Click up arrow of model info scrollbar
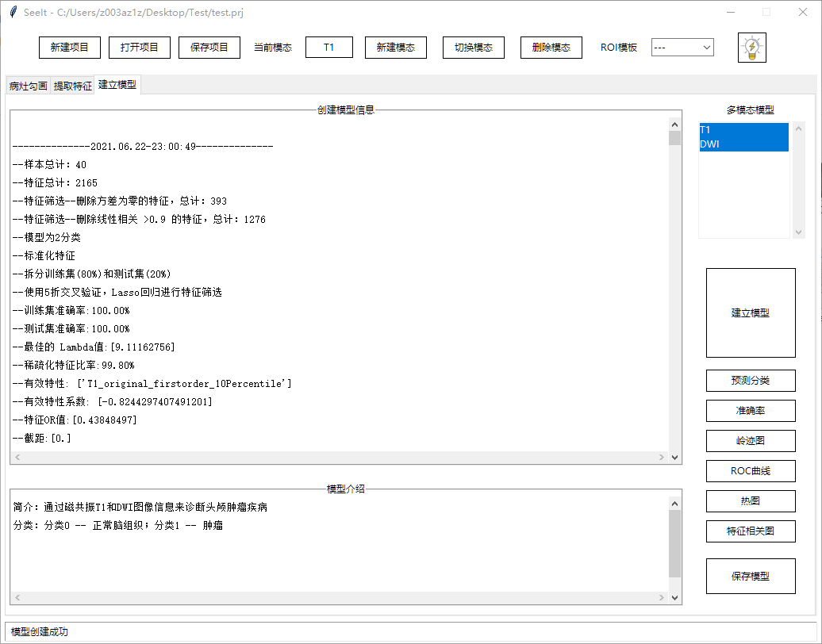Image resolution: width=822 pixels, height=644 pixels. pyautogui.click(x=674, y=125)
